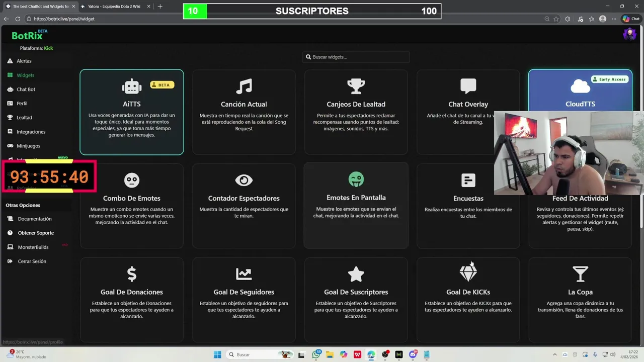Image resolution: width=644 pixels, height=362 pixels.
Task: Focus the Buscar widgets search field
Action: pyautogui.click(x=356, y=57)
